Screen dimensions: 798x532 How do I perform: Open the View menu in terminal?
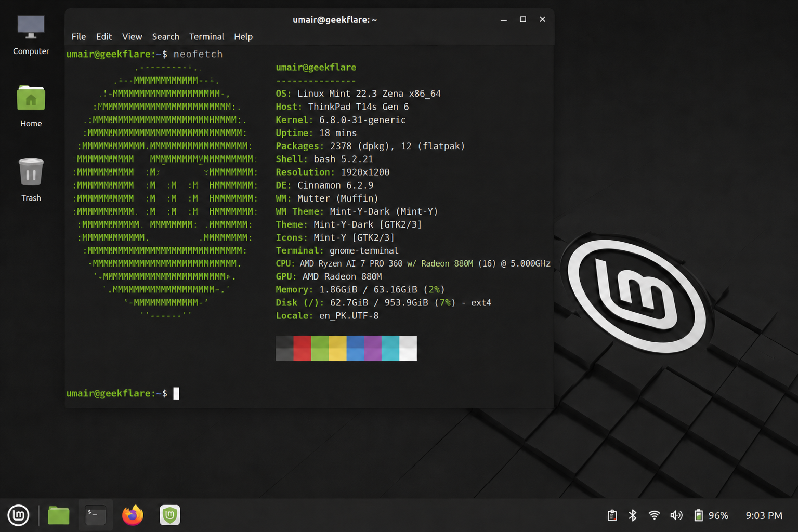(132, 37)
